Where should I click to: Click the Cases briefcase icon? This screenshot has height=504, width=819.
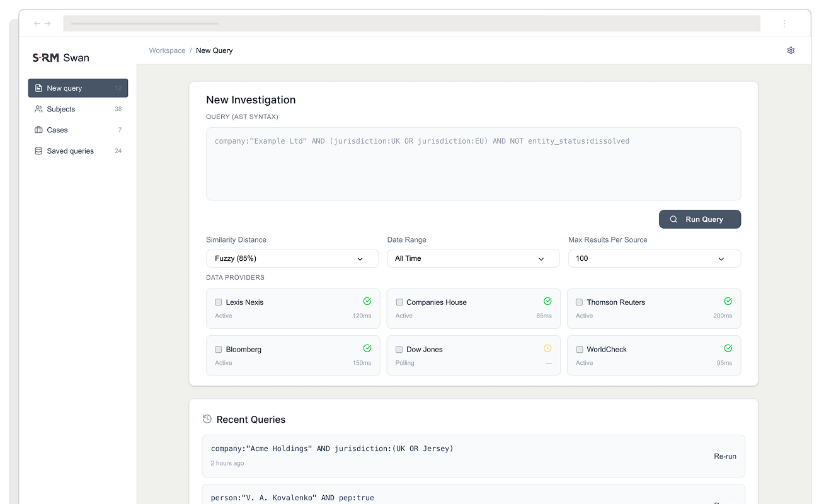click(x=38, y=130)
